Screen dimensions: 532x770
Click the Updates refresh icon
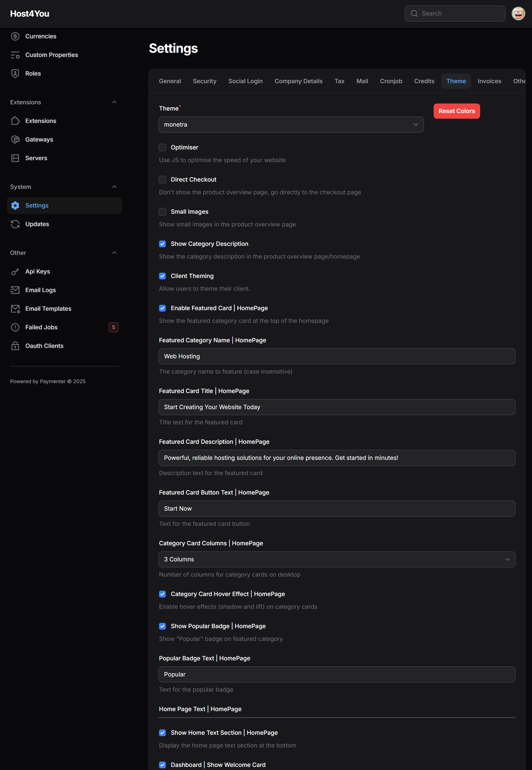15,224
